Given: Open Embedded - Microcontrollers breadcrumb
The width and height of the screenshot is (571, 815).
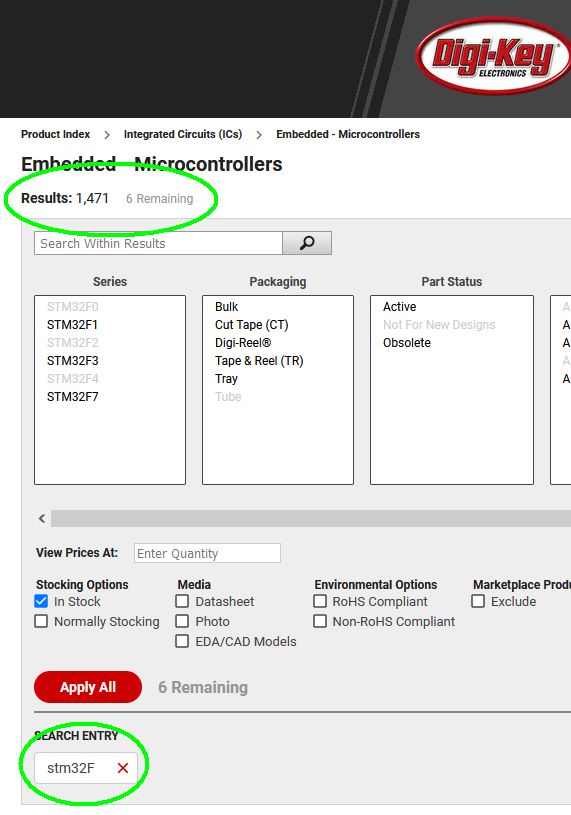Looking at the screenshot, I should coord(348,134).
